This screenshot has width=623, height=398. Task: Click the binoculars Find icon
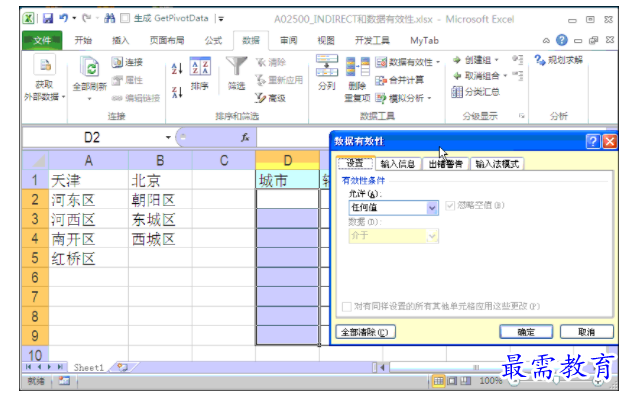[110, 18]
